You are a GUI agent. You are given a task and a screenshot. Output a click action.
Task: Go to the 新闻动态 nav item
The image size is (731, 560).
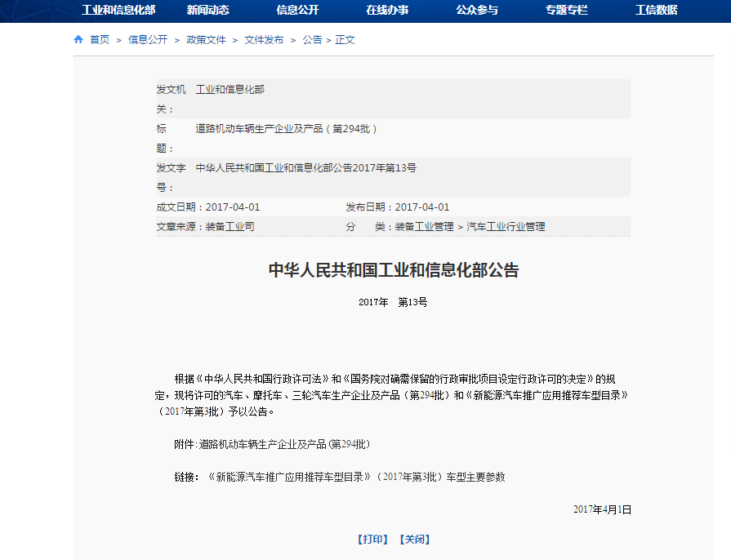point(207,11)
